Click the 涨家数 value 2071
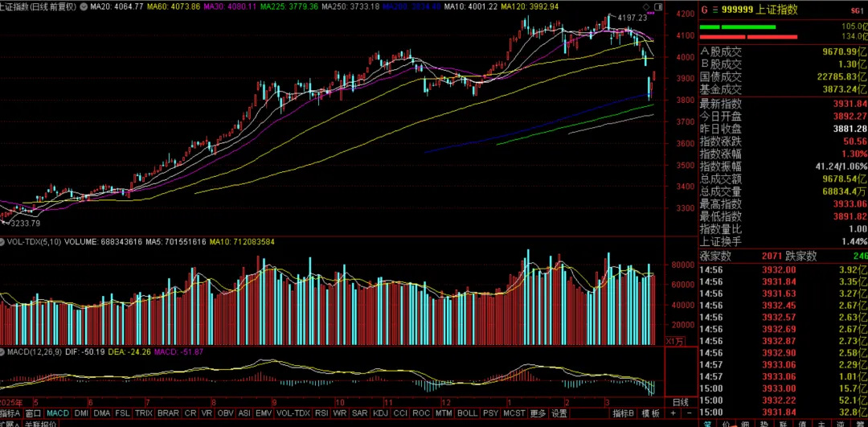 (771, 257)
